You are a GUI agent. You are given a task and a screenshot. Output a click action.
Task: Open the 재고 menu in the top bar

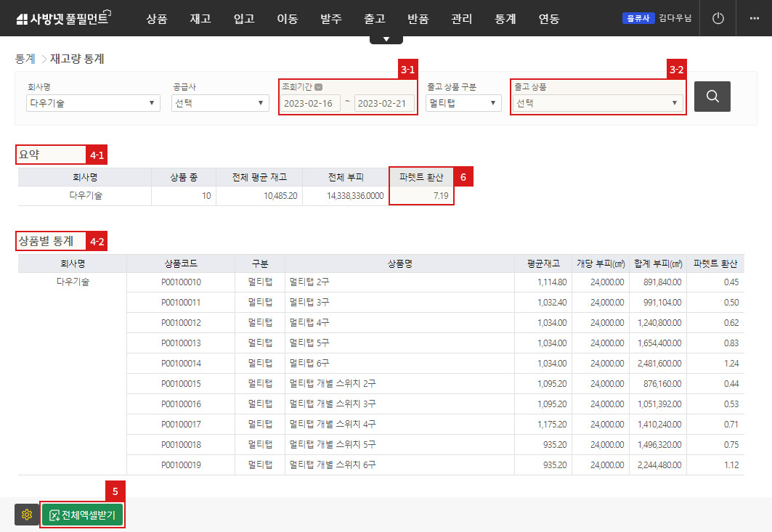(x=200, y=20)
